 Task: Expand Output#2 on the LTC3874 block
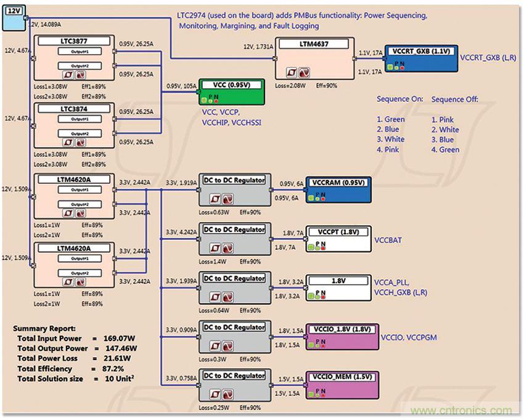point(80,133)
